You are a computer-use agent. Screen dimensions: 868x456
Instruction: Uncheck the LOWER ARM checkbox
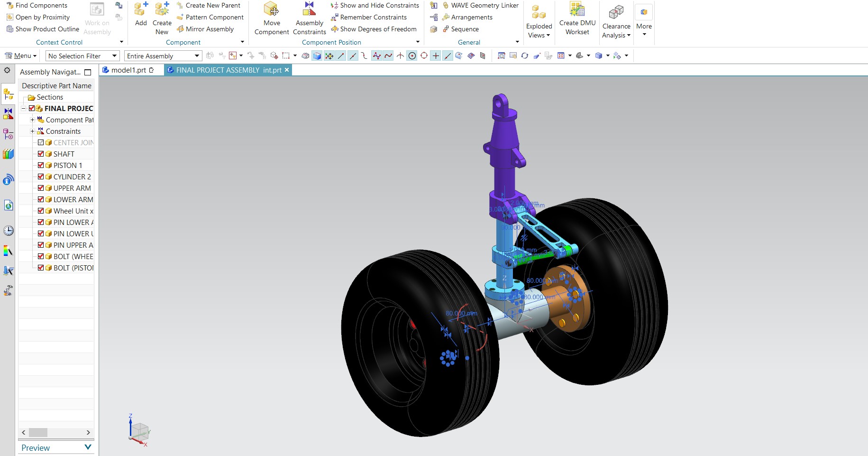click(x=41, y=199)
